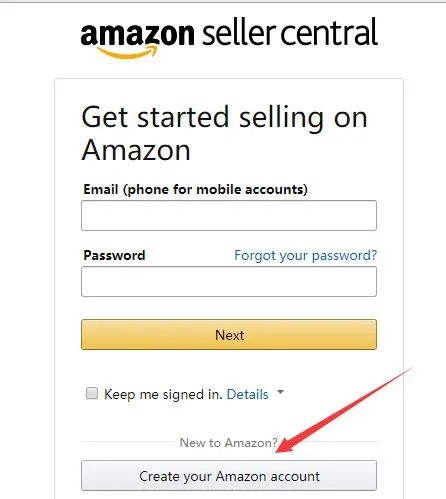Click the Forgot your password? link
This screenshot has height=499, width=446.
click(305, 255)
